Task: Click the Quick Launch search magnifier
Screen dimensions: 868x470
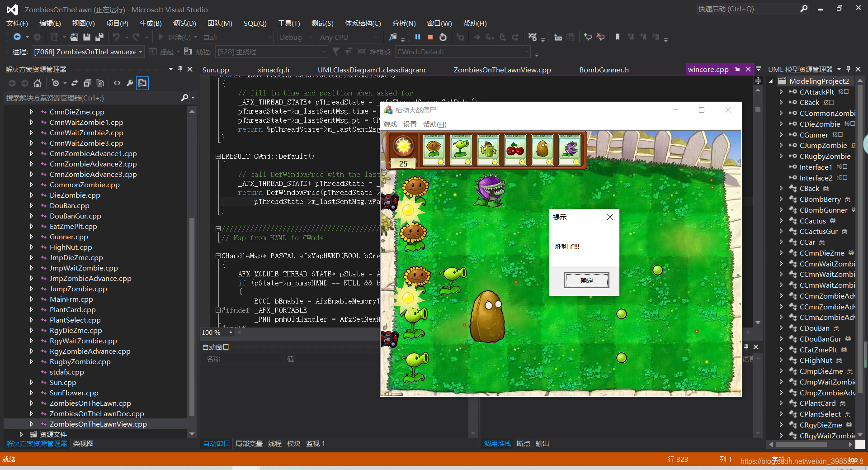Action: (x=804, y=9)
